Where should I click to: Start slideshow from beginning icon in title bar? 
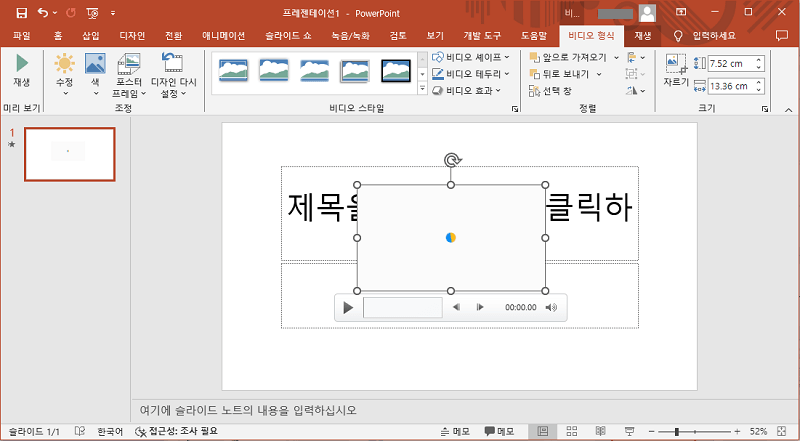click(93, 13)
